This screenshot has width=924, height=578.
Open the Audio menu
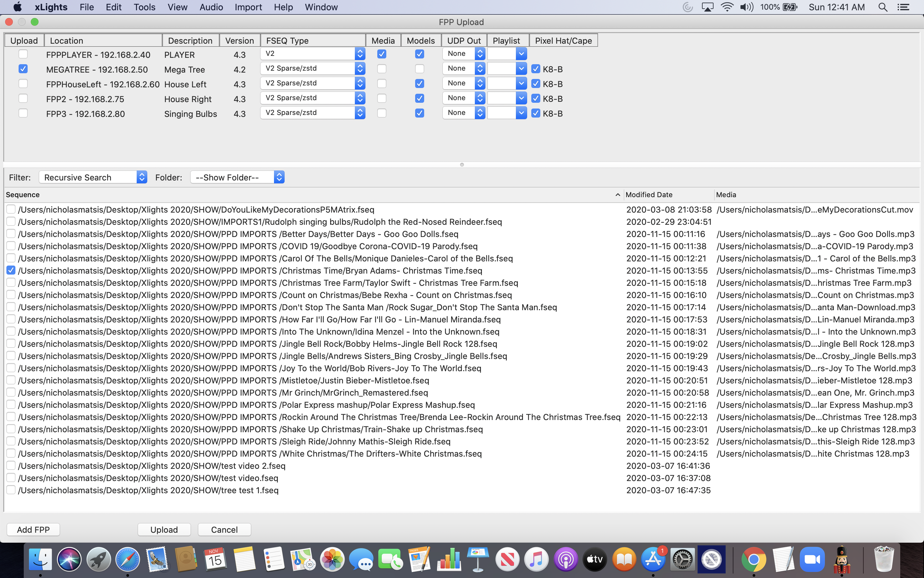tap(211, 7)
